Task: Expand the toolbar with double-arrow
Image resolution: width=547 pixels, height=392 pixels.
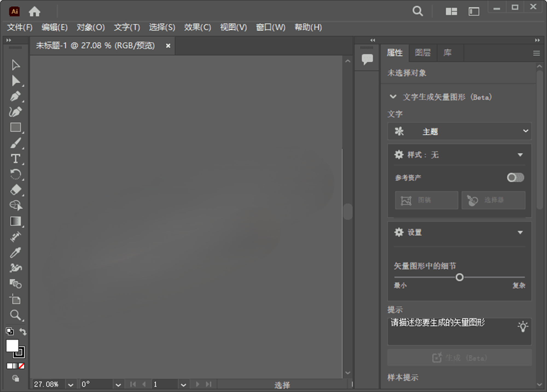Action: point(9,40)
